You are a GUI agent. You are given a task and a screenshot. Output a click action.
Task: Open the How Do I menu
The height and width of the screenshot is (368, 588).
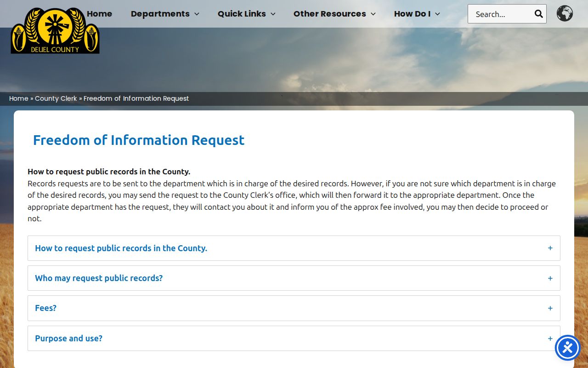click(x=417, y=14)
